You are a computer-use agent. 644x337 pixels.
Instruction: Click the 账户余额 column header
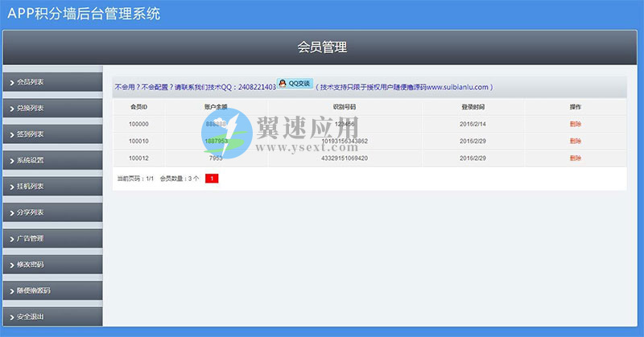tap(216, 106)
